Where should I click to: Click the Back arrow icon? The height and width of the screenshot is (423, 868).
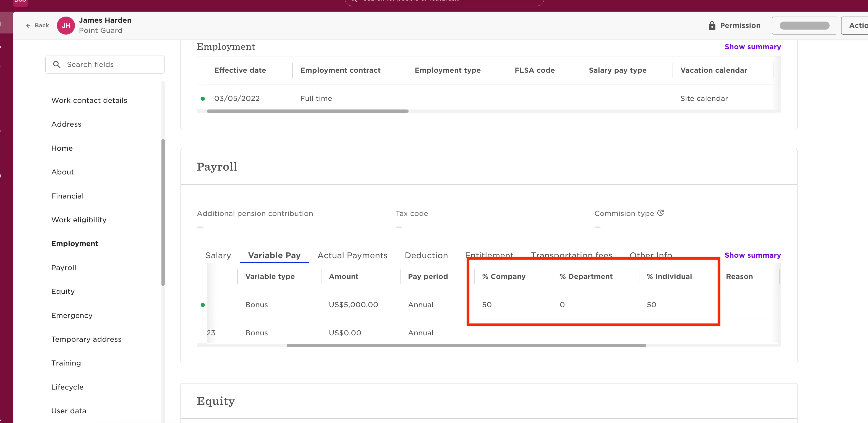28,26
